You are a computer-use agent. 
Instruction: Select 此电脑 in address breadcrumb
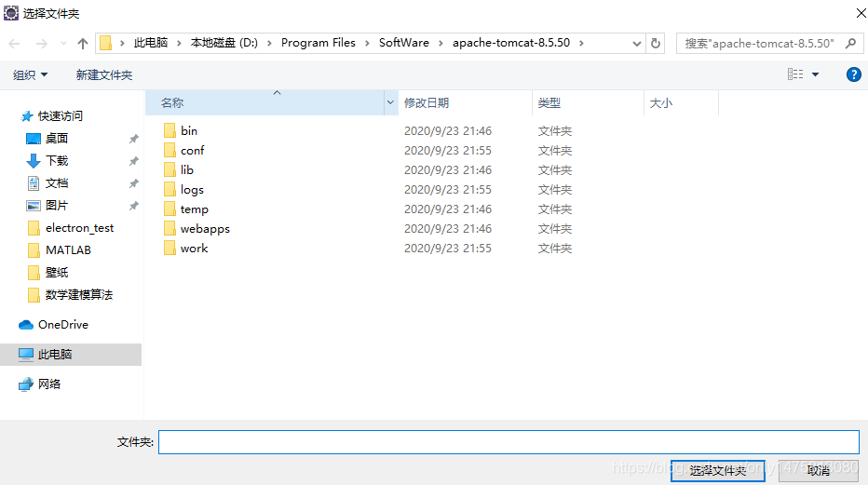(x=151, y=43)
